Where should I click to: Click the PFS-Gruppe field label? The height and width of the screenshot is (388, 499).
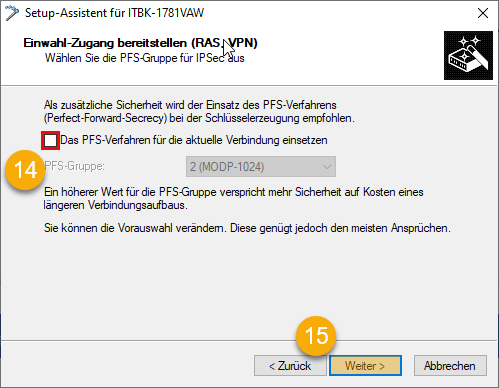[74, 166]
